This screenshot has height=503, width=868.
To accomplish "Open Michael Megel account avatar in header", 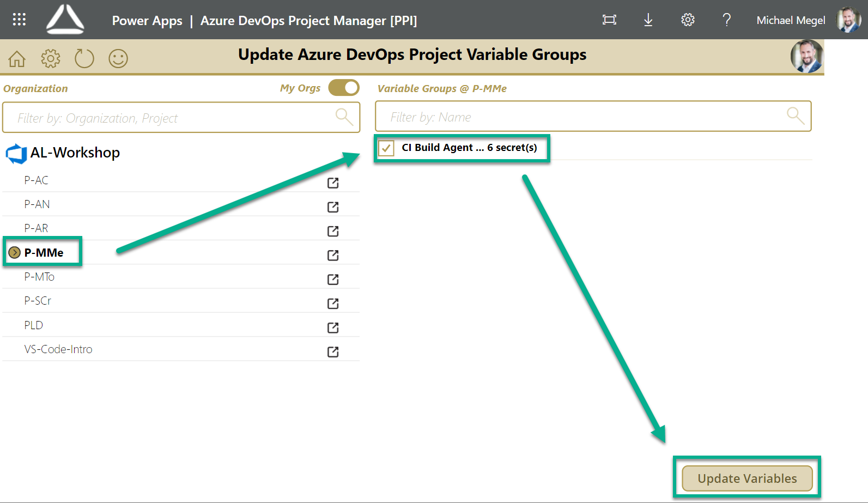I will [x=849, y=20].
